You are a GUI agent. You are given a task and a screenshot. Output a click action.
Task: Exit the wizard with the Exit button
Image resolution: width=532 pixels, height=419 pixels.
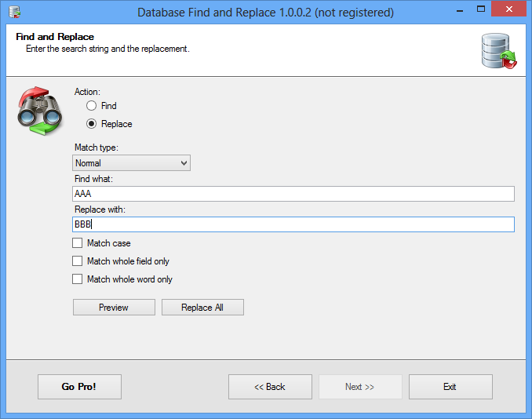tap(450, 387)
